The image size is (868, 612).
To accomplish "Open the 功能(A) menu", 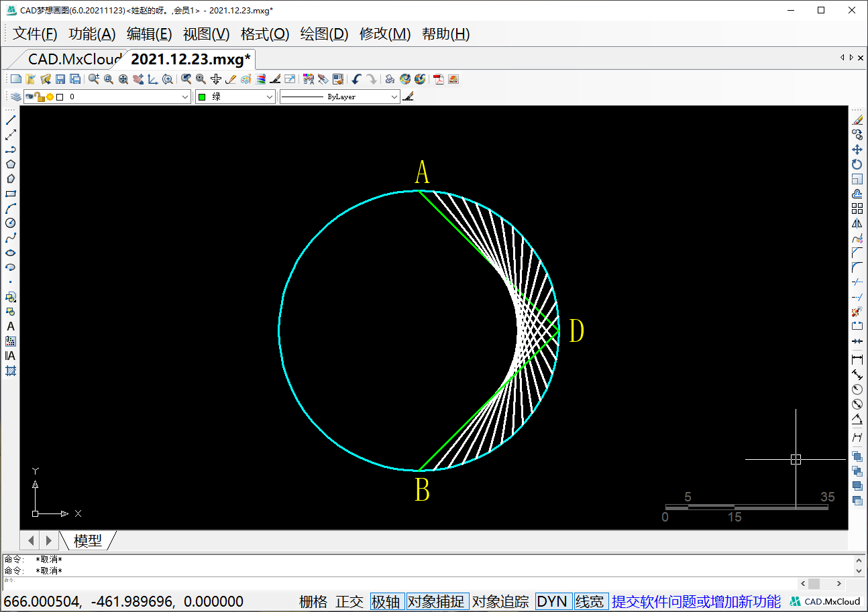I will 93,34.
